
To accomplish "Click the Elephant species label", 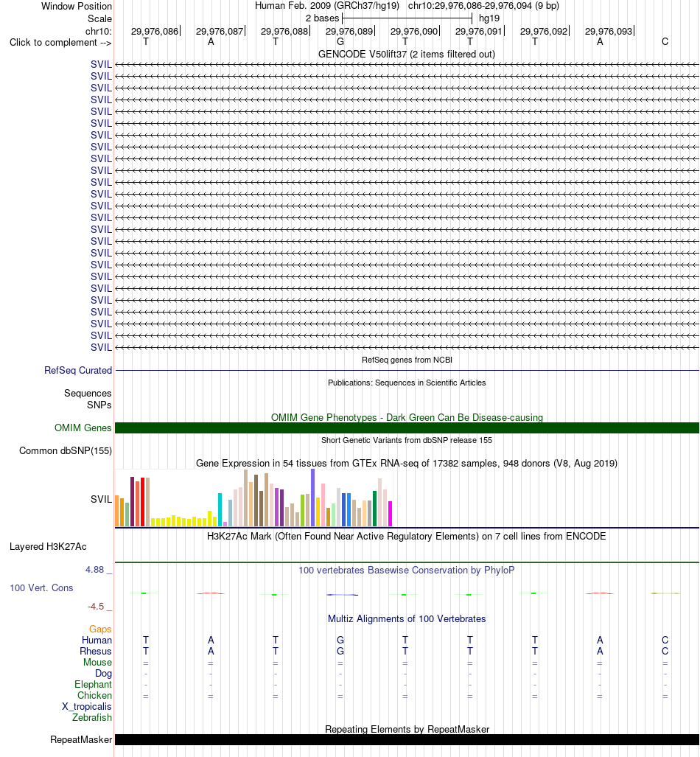I will 93,685.
